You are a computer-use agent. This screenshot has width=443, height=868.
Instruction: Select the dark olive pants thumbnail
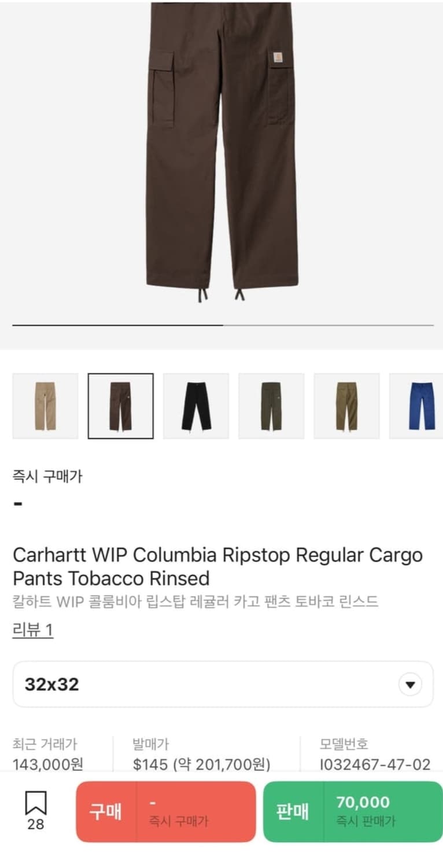(271, 406)
